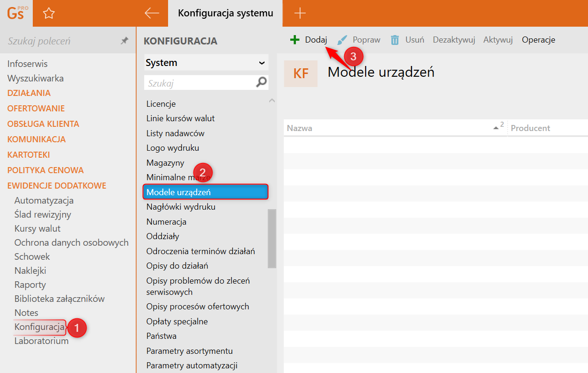Focus the Szukaj configuration search field
Screen dimensions: 588x373
[x=200, y=83]
